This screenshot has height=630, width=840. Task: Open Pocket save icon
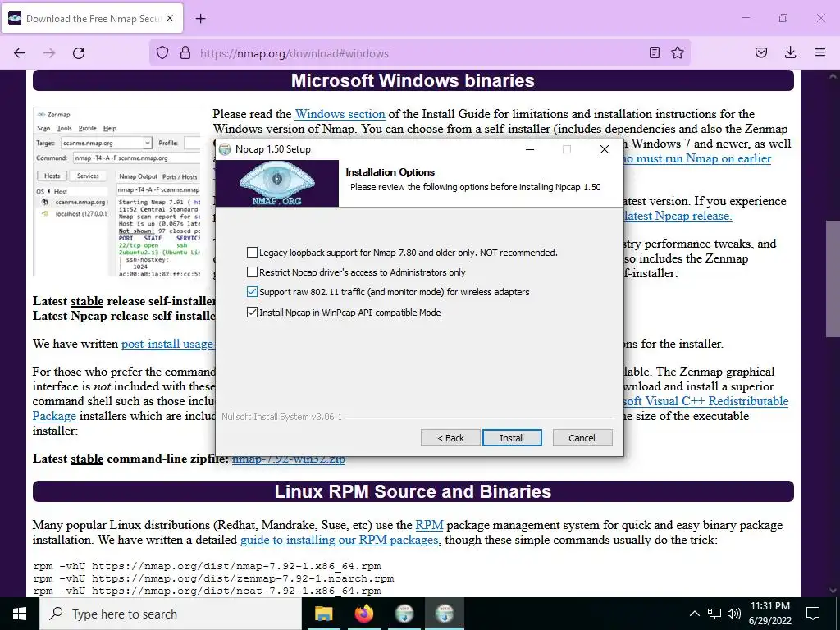pyautogui.click(x=761, y=53)
